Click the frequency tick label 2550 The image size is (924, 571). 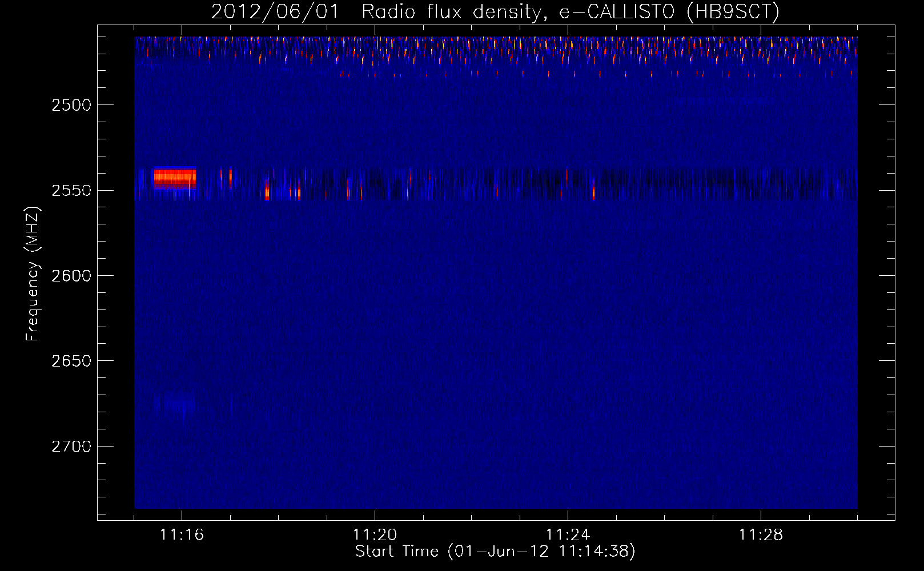point(71,191)
